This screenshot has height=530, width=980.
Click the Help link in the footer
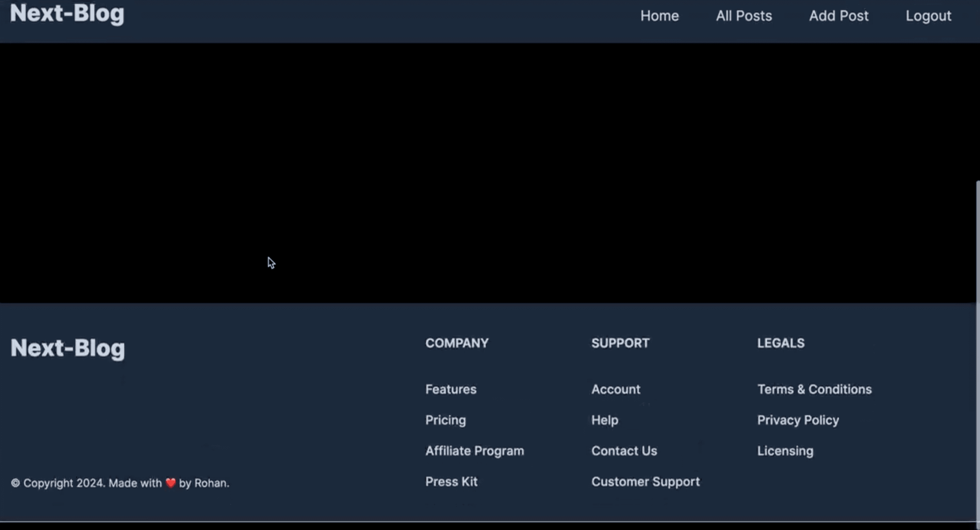605,420
